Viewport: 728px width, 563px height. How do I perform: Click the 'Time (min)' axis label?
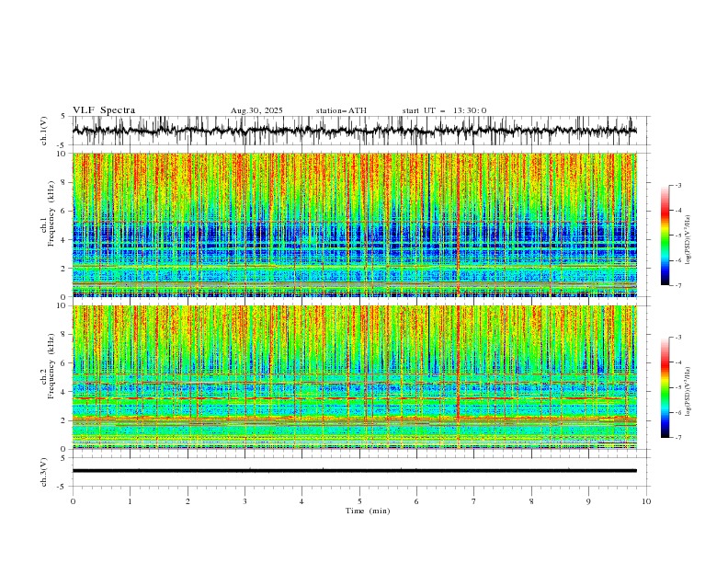point(368,511)
